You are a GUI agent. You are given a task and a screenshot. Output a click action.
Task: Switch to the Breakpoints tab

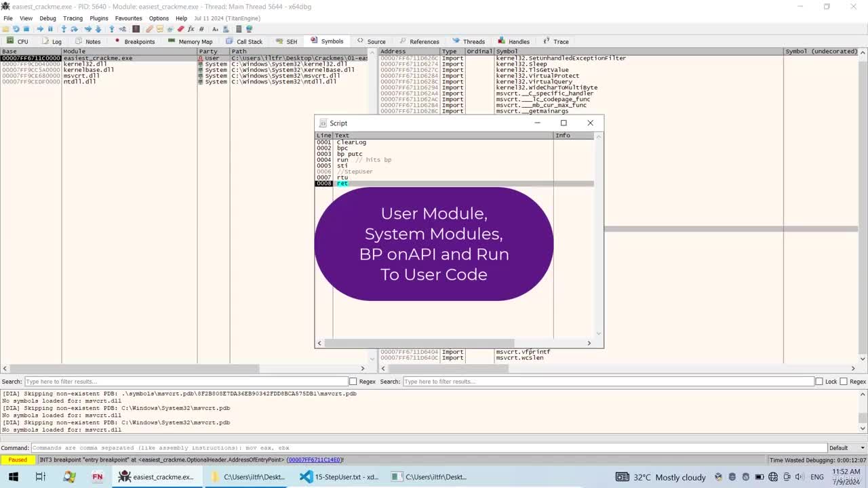134,41
